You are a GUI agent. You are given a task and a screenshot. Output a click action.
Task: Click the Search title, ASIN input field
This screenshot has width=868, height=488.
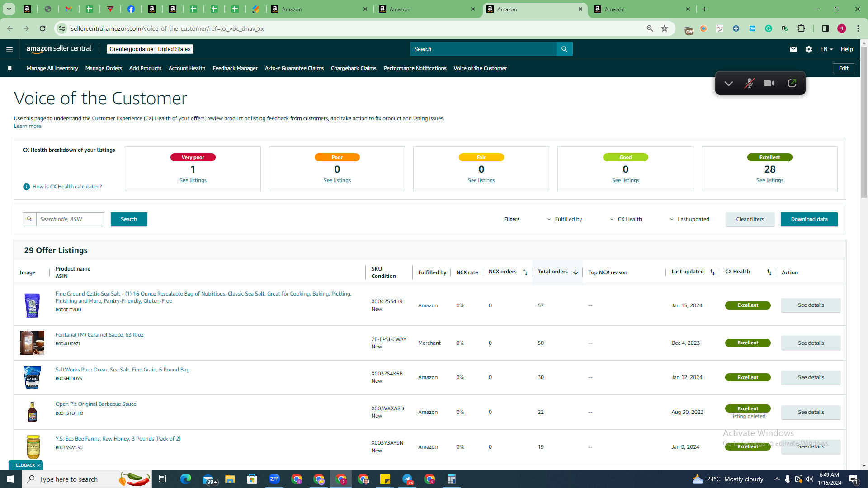[70, 219]
